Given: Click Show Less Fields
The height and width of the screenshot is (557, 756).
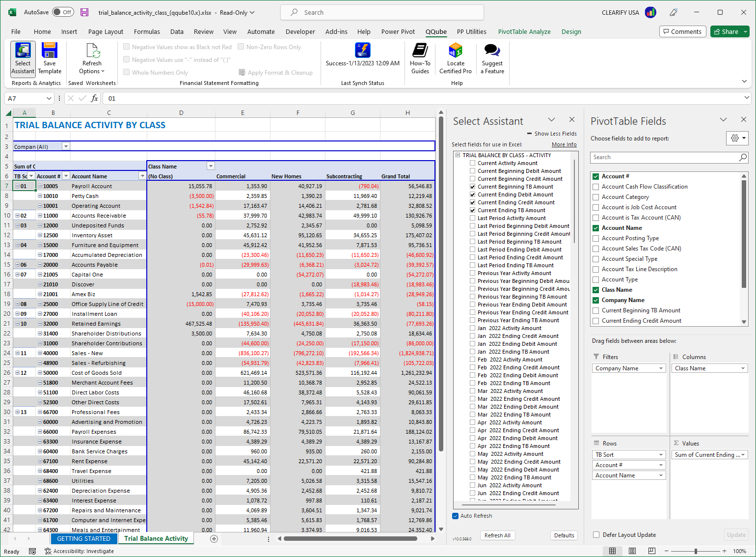Looking at the screenshot, I should pos(552,134).
